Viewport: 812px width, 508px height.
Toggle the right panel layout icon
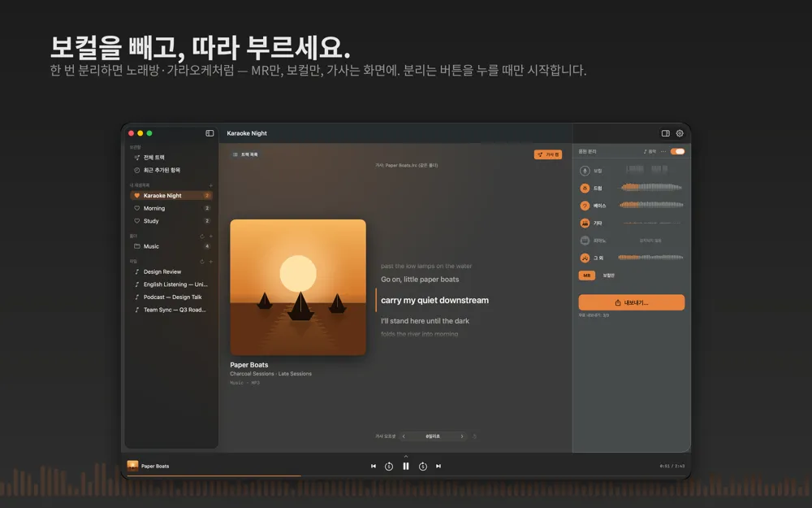pyautogui.click(x=666, y=133)
